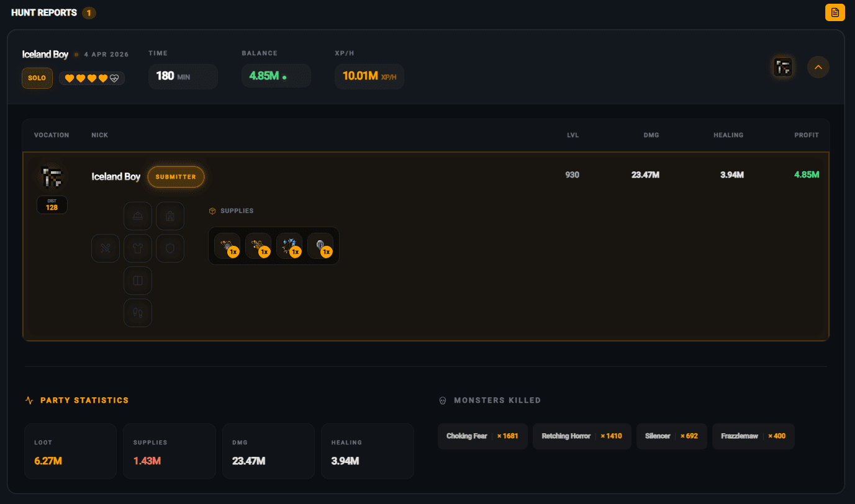
Task: Click the Retching Horror monster tag
Action: pos(581,436)
